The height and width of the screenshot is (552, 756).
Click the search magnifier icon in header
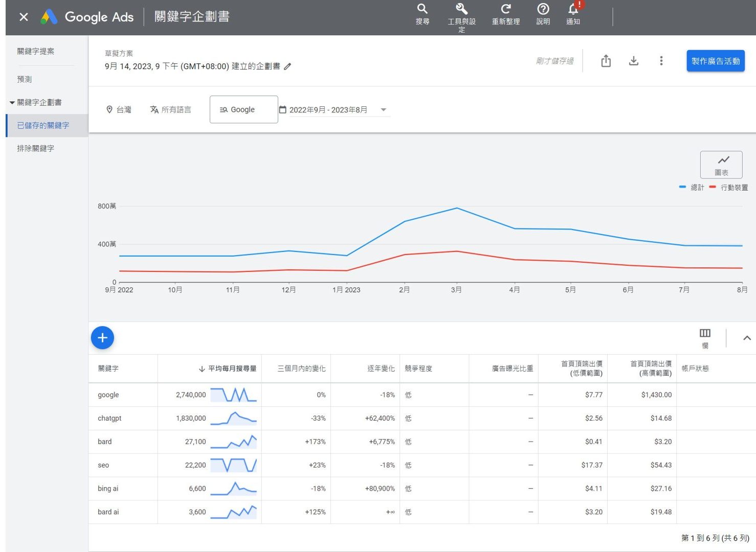click(422, 10)
